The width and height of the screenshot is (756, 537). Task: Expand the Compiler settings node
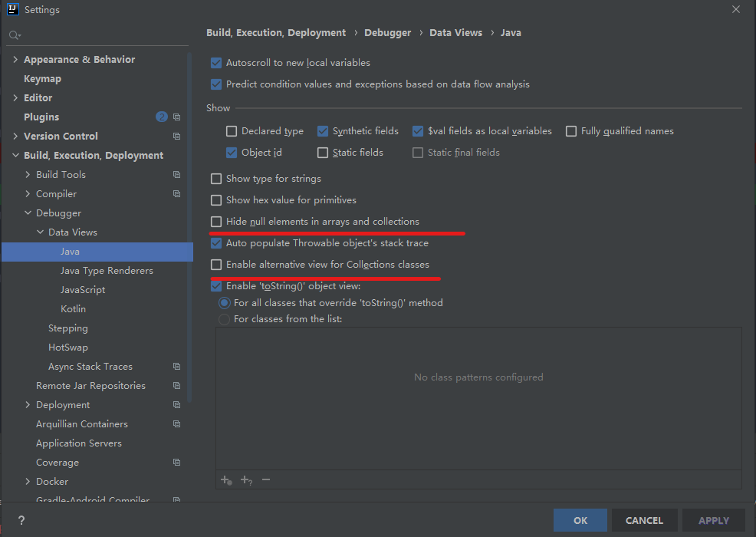[28, 194]
